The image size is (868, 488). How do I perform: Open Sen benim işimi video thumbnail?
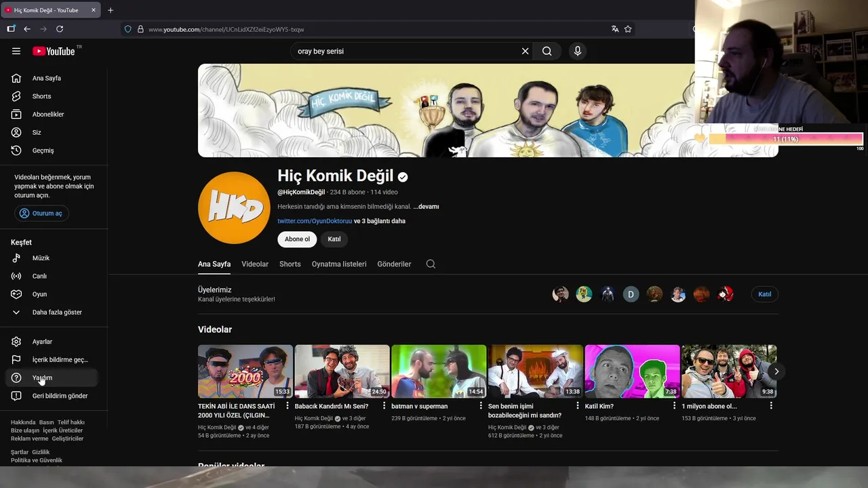click(536, 371)
